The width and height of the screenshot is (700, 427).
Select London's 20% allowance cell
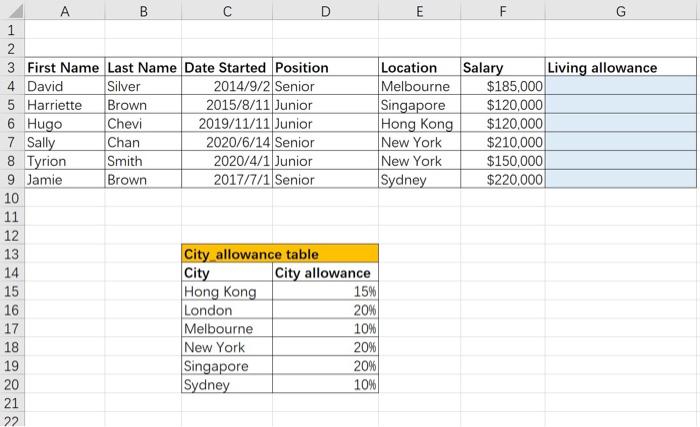tap(325, 310)
